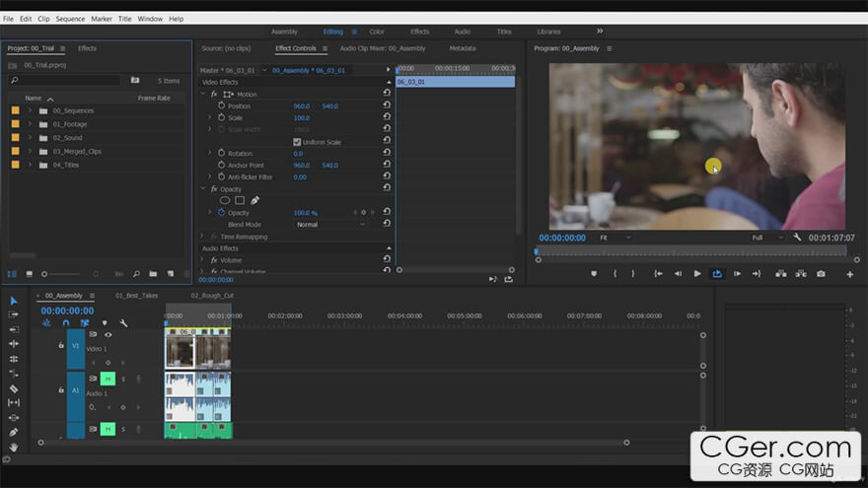The height and width of the screenshot is (488, 868).
Task: Switch Project panel to List View
Action: tap(12, 274)
